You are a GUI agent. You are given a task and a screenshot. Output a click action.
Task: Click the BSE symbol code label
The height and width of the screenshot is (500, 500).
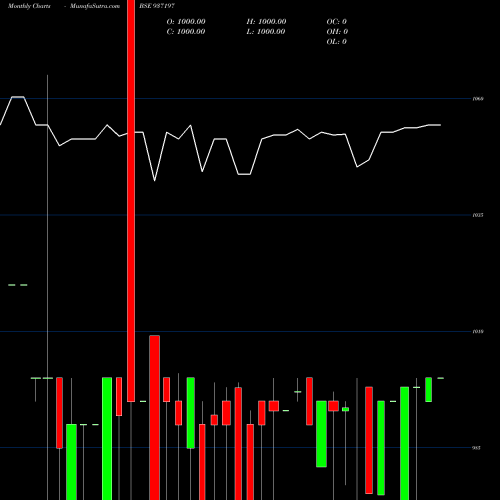(x=157, y=6)
